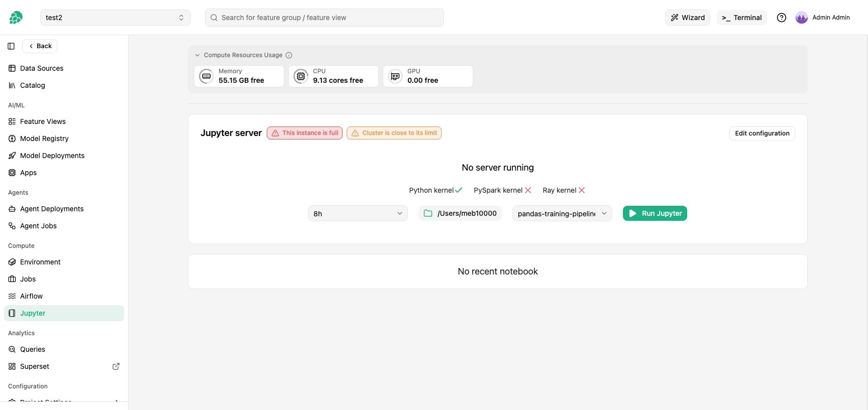868x410 pixels.
Task: Click the No recent notebook text
Action: [x=498, y=271]
